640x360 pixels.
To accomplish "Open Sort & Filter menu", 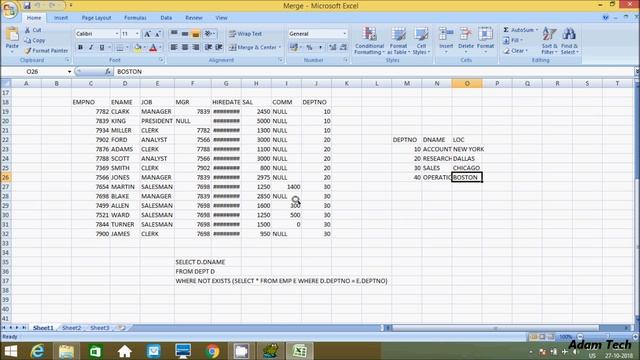I will pos(549,41).
